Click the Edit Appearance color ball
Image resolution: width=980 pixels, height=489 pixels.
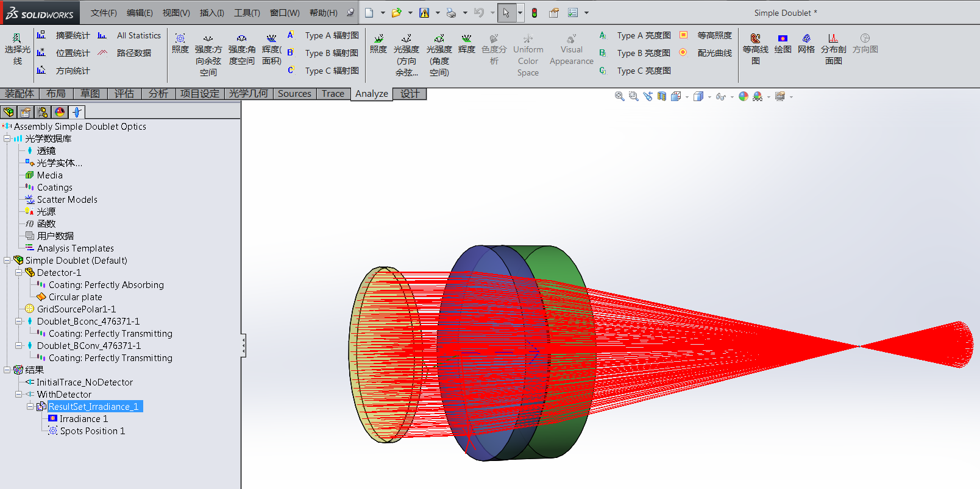pyautogui.click(x=743, y=96)
